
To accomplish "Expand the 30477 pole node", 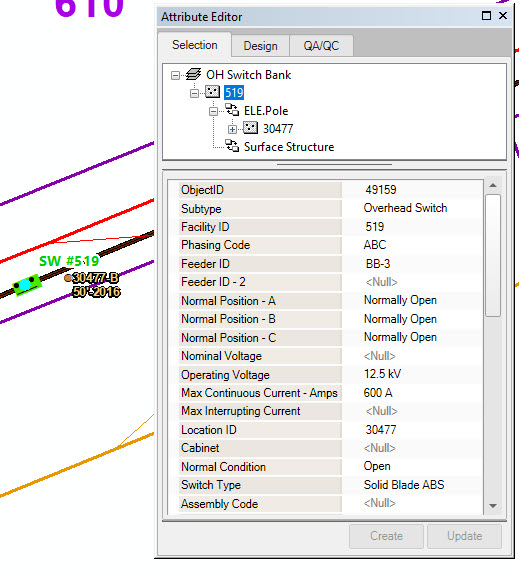I will click(x=232, y=129).
